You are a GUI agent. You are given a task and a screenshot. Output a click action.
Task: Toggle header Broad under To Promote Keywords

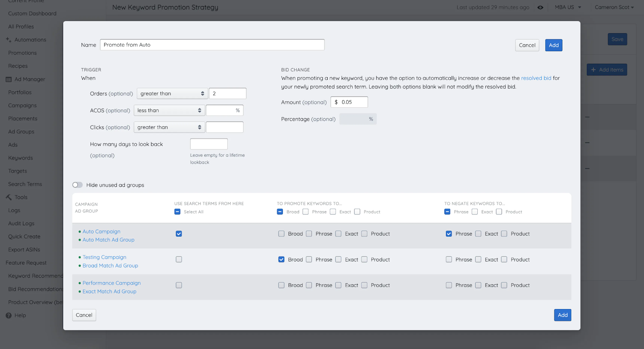pos(280,212)
